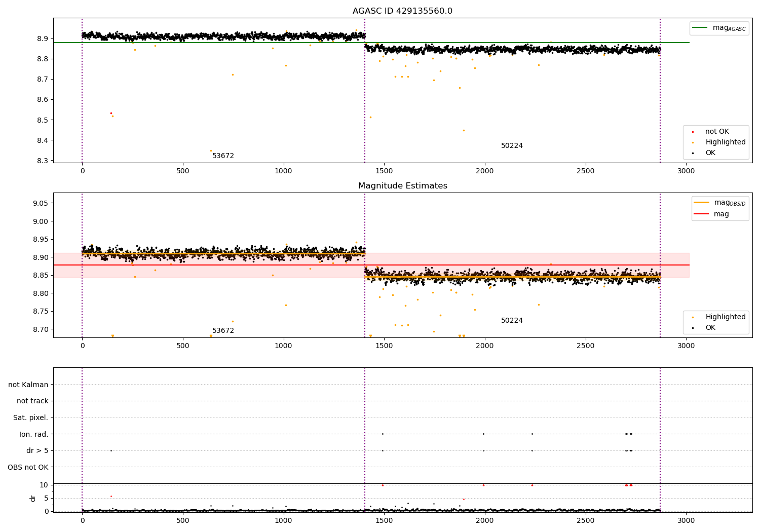Click the "8.9" y-axis tick label
Image resolution: width=760 pixels, height=532 pixels.
pyautogui.click(x=43, y=39)
